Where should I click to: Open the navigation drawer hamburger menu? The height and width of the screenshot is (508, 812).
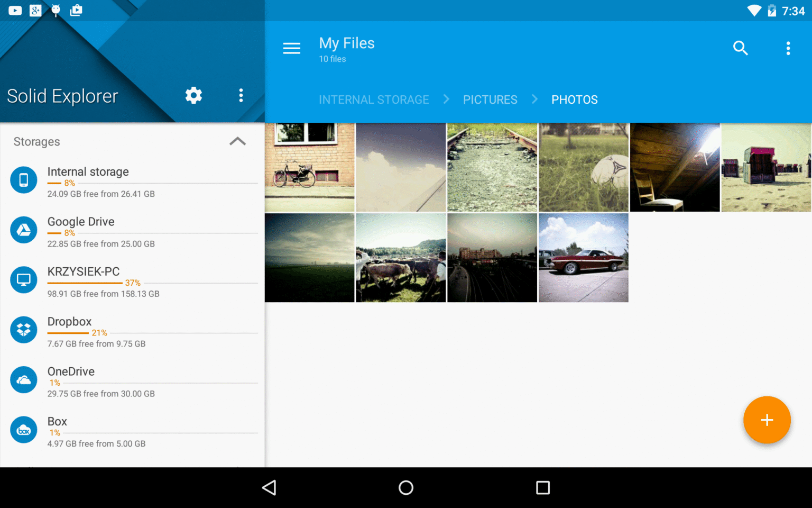(291, 48)
